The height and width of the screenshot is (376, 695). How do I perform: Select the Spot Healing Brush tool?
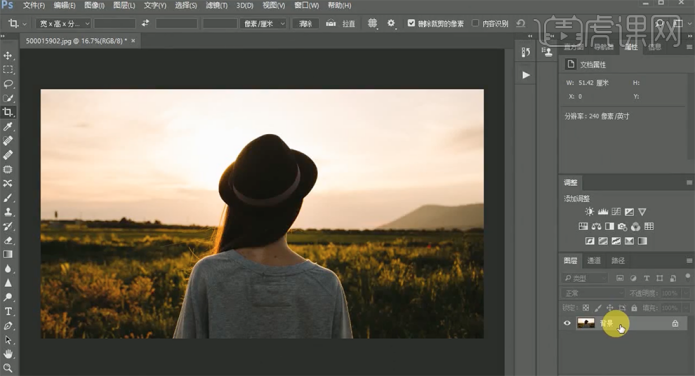coord(8,141)
